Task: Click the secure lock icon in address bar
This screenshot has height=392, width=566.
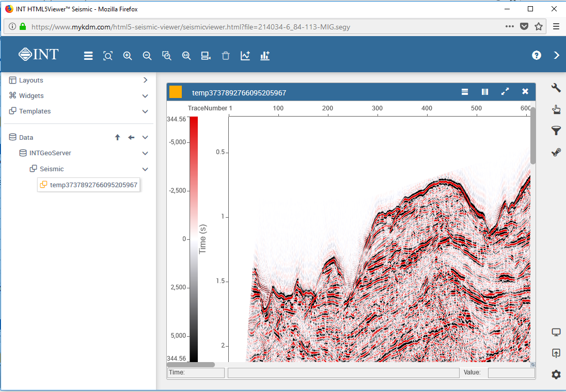Action: coord(23,26)
